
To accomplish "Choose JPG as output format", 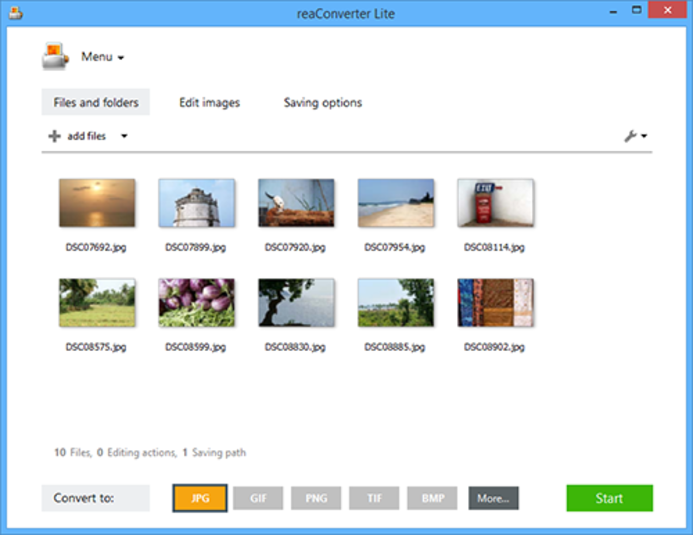I will point(200,498).
